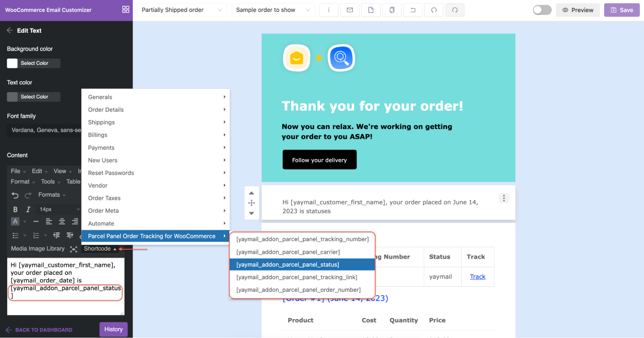Insert a numbered list in editor

point(36,235)
